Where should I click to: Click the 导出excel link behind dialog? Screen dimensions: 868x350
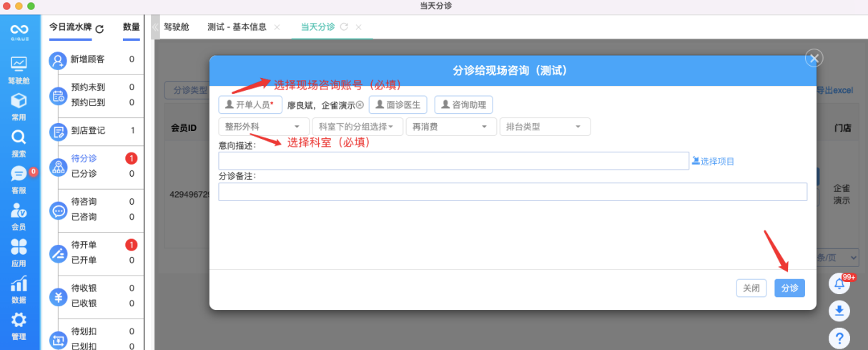[835, 91]
